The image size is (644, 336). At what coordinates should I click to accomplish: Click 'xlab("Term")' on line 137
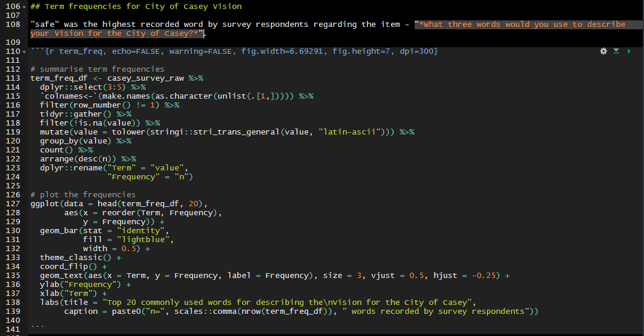click(69, 293)
